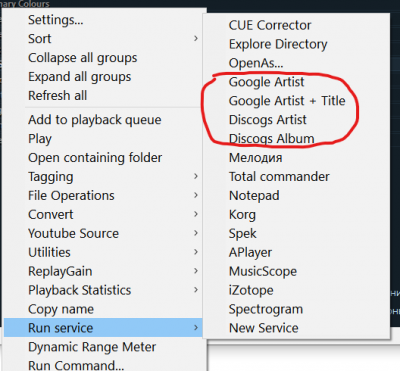Launch the Spek service
400x371 pixels.
[x=296, y=233]
